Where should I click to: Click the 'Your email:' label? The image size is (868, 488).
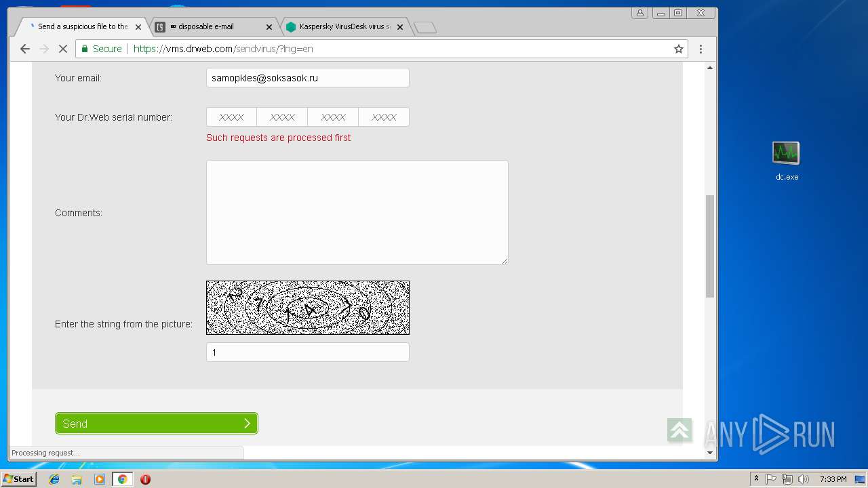pos(78,78)
